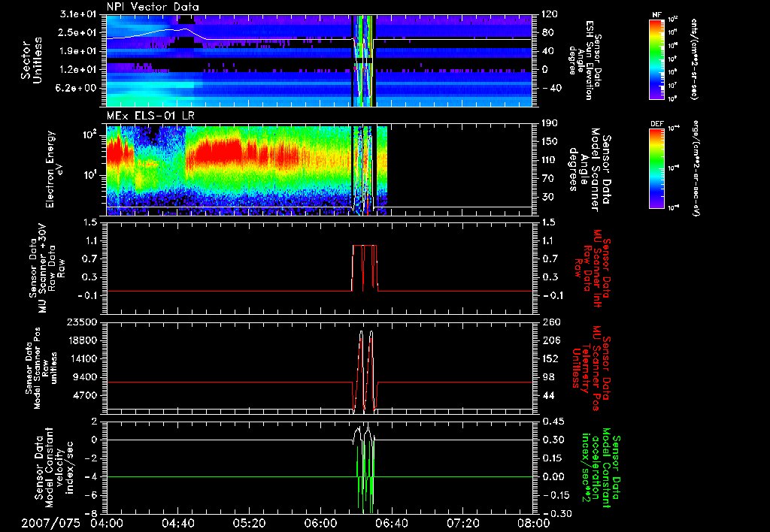Click the "Model Scanner Pos Raw" axis title
Viewport: 770px width, 532px height.
(x=42, y=368)
